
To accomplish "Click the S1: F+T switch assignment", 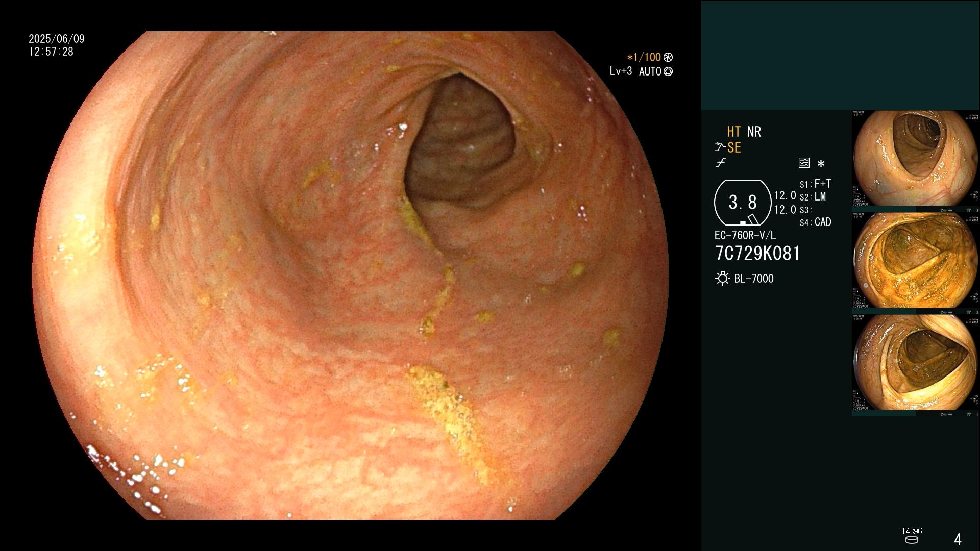I will [x=815, y=184].
